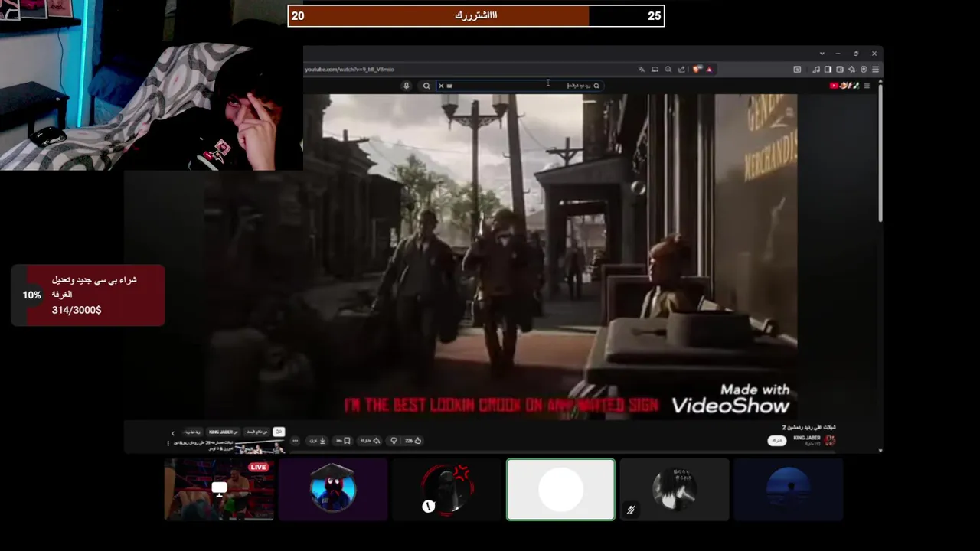Click the VPN shield icon in browser toolbar
980x551 pixels.
pyautogui.click(x=864, y=70)
